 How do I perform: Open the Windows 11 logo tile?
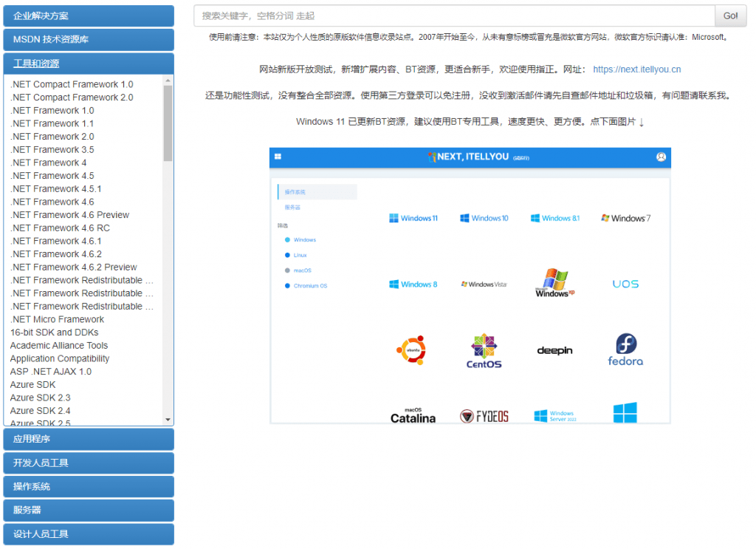pos(413,218)
